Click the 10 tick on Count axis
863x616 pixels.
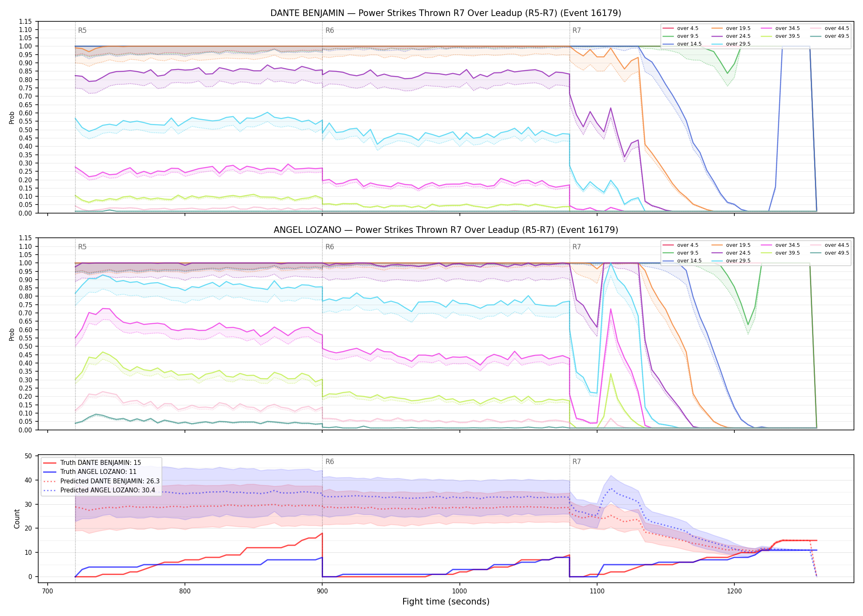pos(28,553)
